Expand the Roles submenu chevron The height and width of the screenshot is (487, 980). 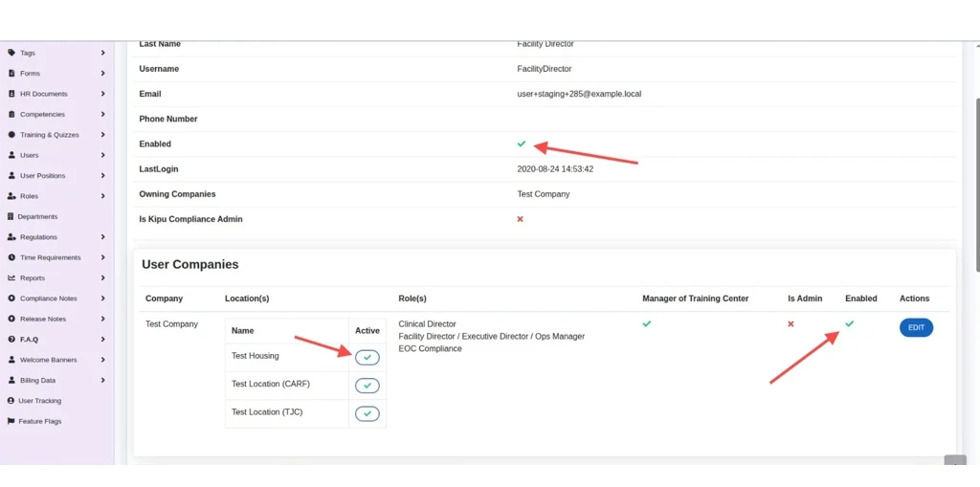click(x=102, y=196)
